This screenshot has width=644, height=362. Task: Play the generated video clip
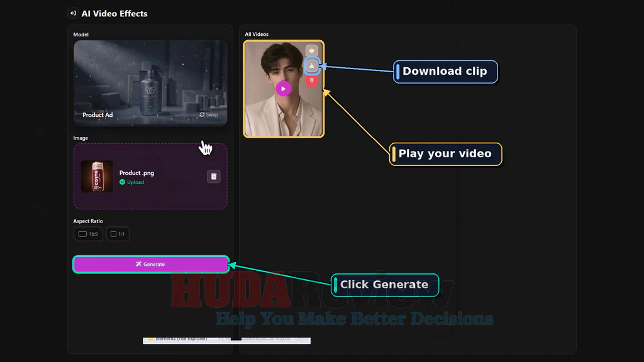(x=284, y=89)
